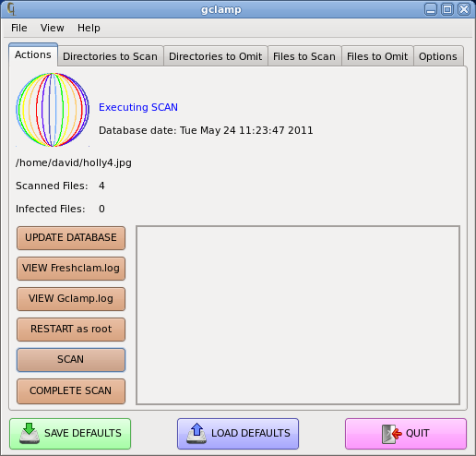Screen dimensions: 476x456
Task: Click the 'Database date: Tue May 24 11:23:47 2011' text
Action: tap(206, 130)
